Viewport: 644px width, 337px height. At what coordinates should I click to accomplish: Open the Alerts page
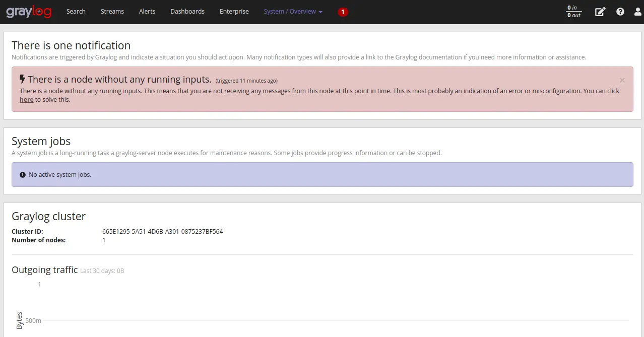click(147, 12)
